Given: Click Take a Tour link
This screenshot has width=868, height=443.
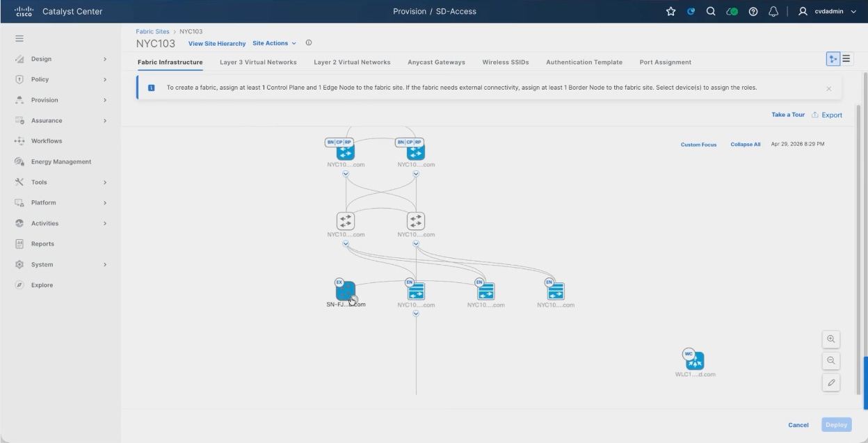Looking at the screenshot, I should pos(788,115).
